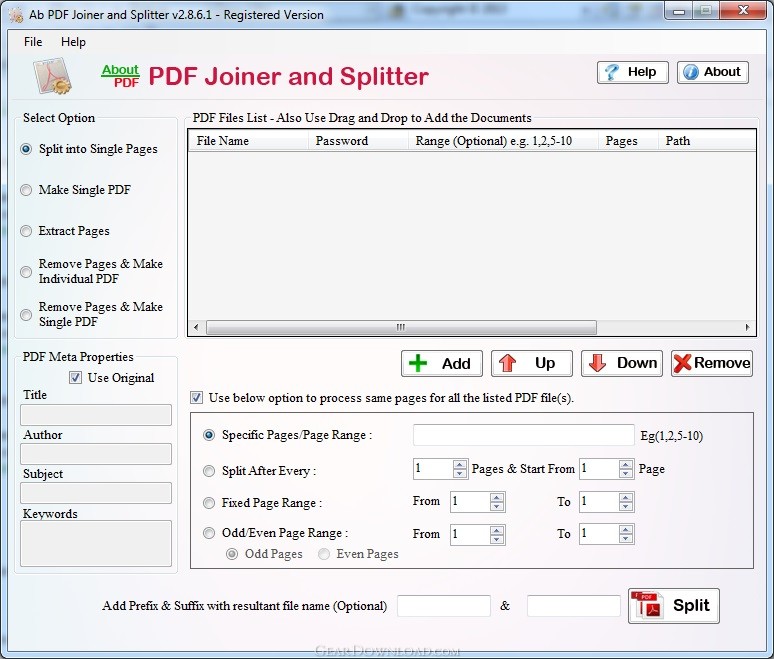
Task: Select Extract Pages option
Action: tap(26, 231)
